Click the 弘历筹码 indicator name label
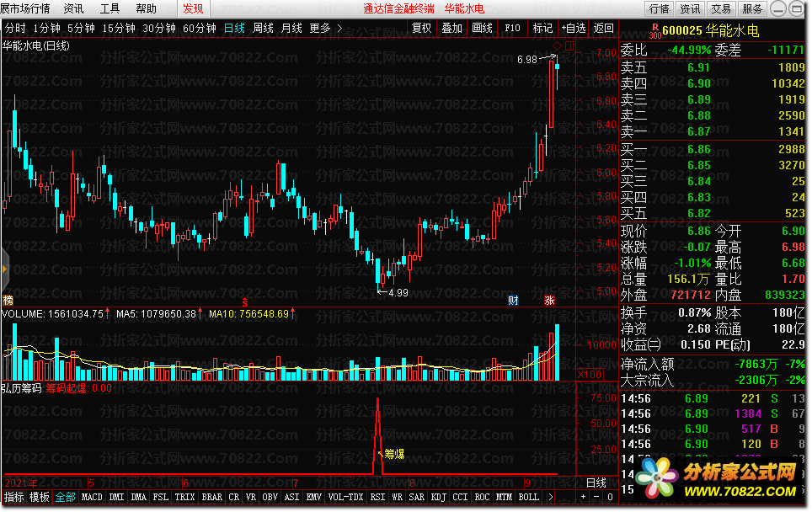 coord(21,388)
